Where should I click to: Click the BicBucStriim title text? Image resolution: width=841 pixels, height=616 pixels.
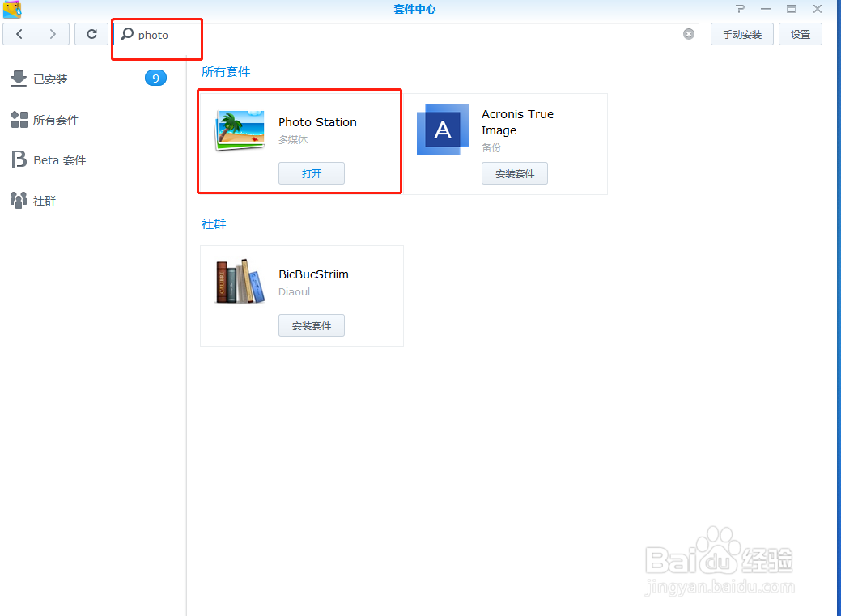point(314,274)
